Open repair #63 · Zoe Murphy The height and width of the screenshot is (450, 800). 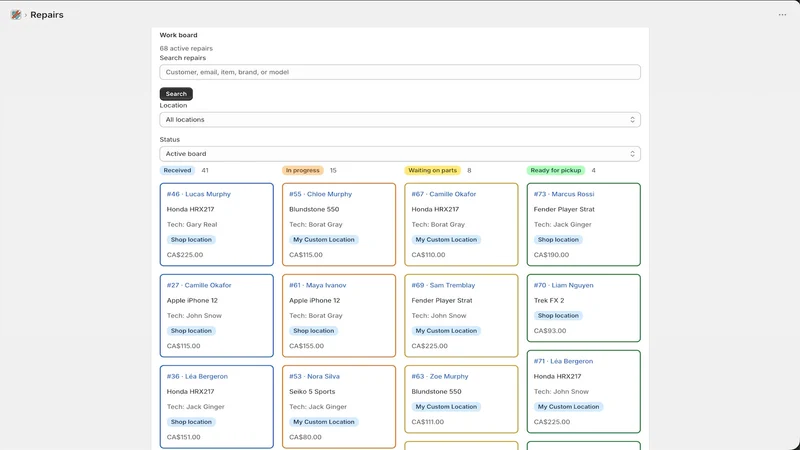[x=440, y=377]
